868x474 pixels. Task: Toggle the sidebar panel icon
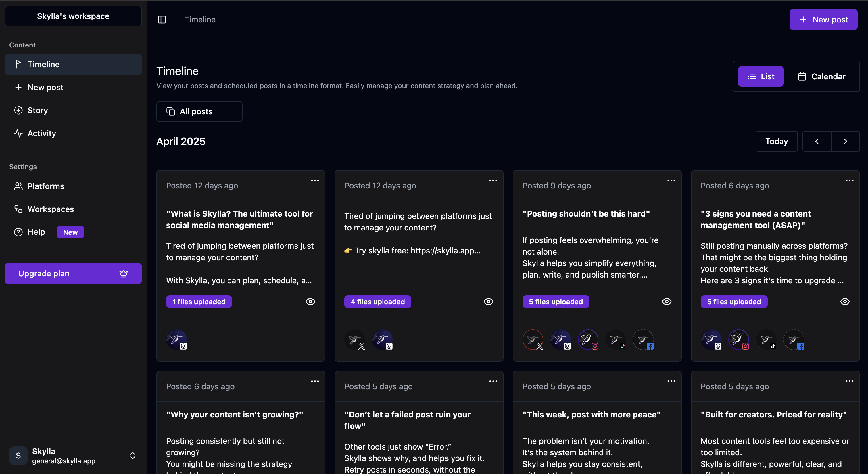tap(162, 20)
